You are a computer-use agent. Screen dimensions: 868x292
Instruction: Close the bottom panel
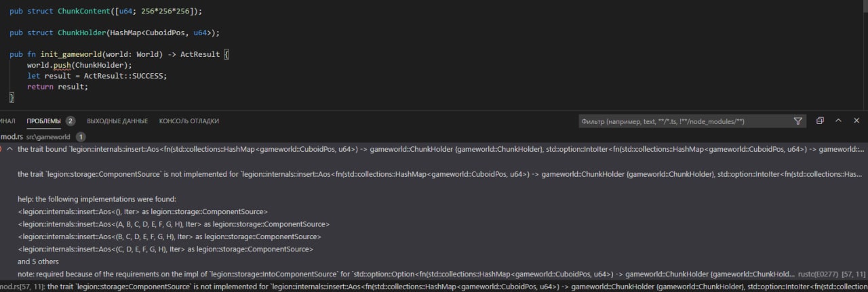[856, 121]
